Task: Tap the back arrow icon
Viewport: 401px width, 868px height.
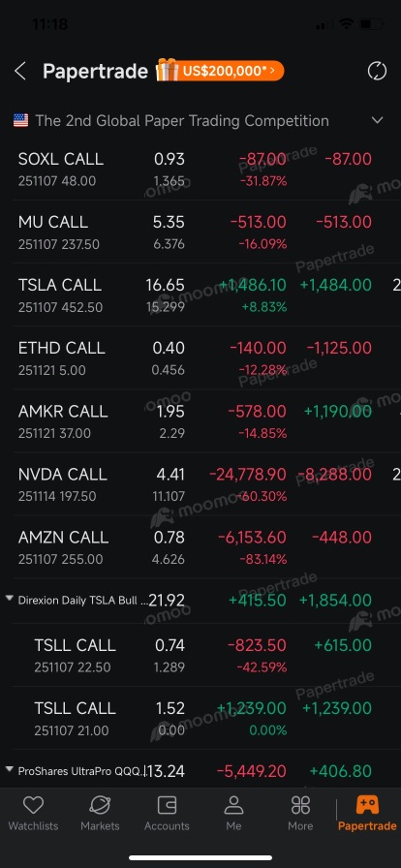Action: click(x=20, y=72)
